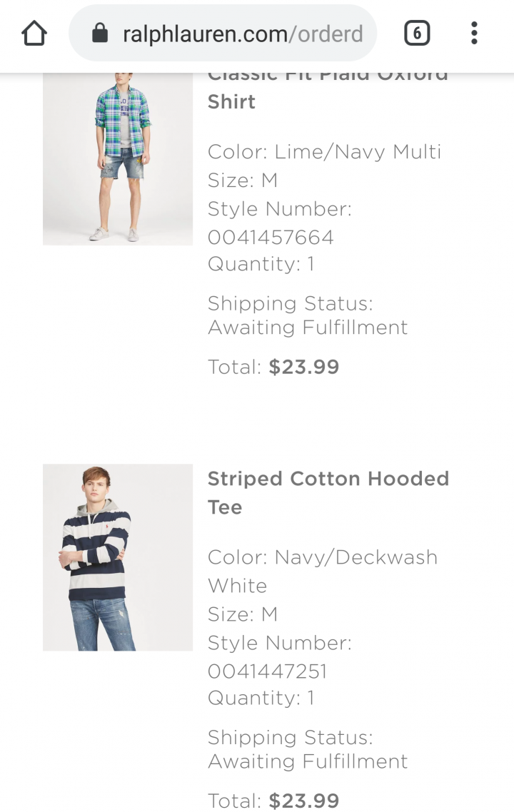Tap the Oxford shirt Size: M label
Viewport: 514px width, 812px height.
coord(243,181)
